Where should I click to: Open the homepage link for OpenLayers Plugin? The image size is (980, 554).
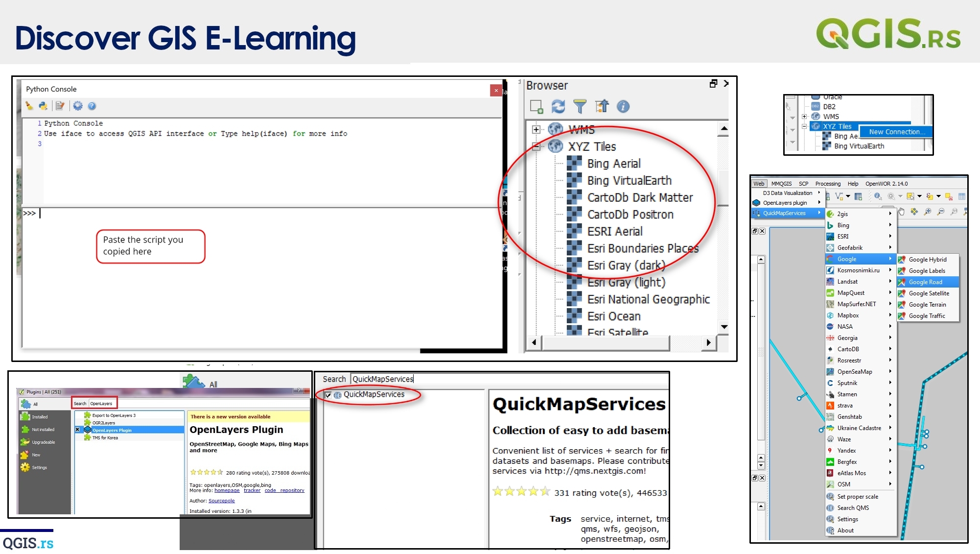(227, 490)
